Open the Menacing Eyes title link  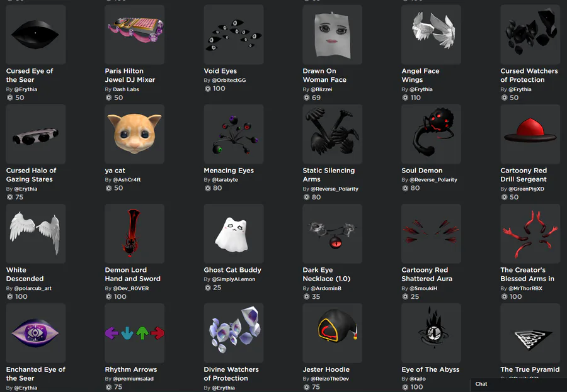click(229, 171)
